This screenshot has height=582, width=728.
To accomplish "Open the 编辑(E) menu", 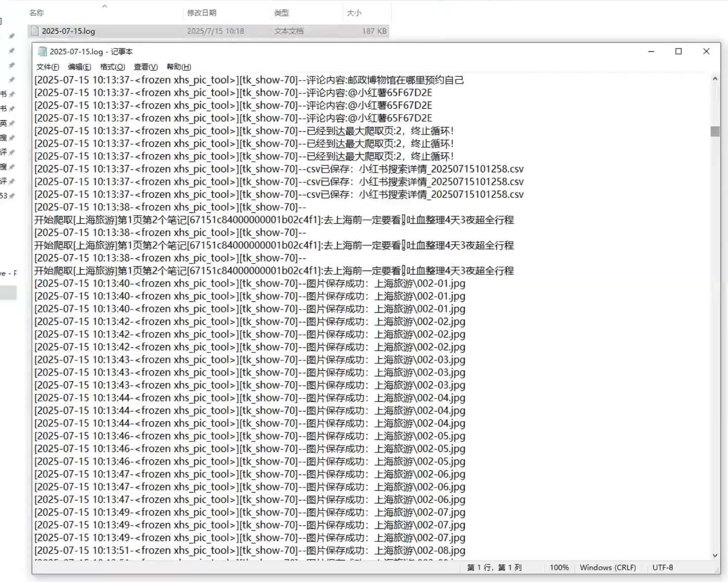I will click(79, 67).
